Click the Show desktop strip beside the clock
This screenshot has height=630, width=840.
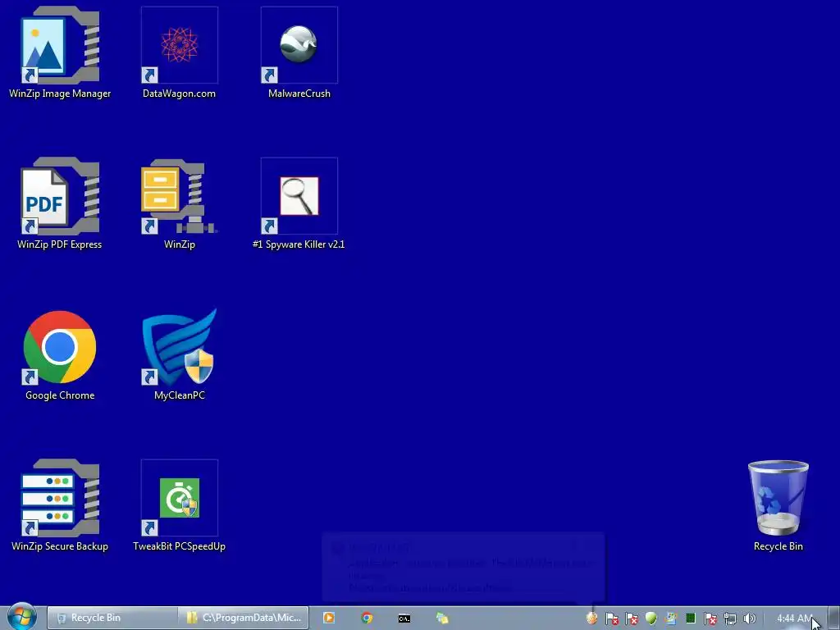(x=834, y=618)
